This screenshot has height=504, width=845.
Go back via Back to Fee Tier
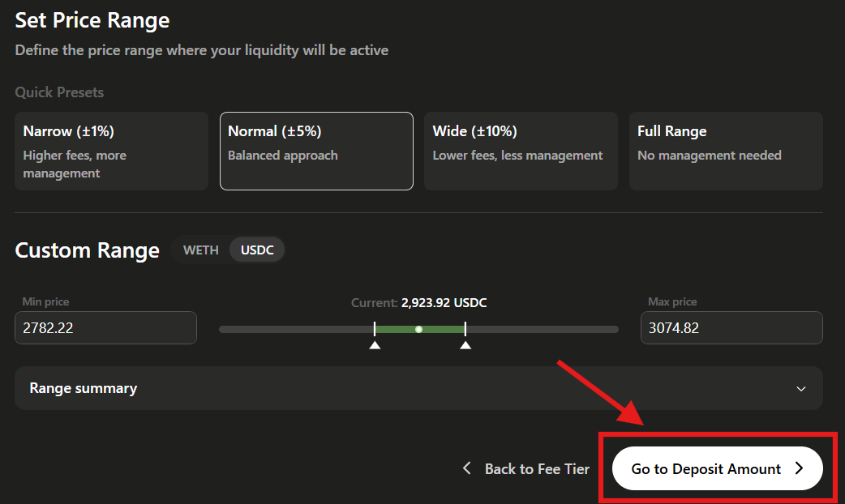pos(536,469)
